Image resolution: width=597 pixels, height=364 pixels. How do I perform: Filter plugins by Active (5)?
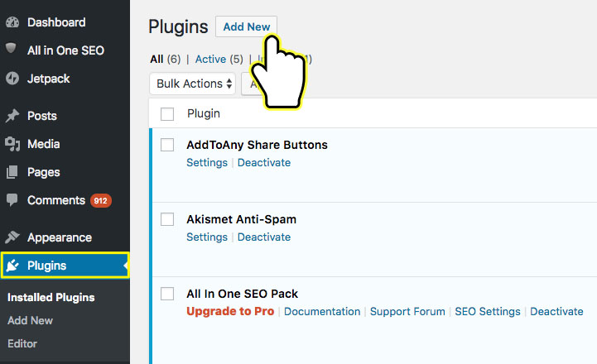coord(219,60)
